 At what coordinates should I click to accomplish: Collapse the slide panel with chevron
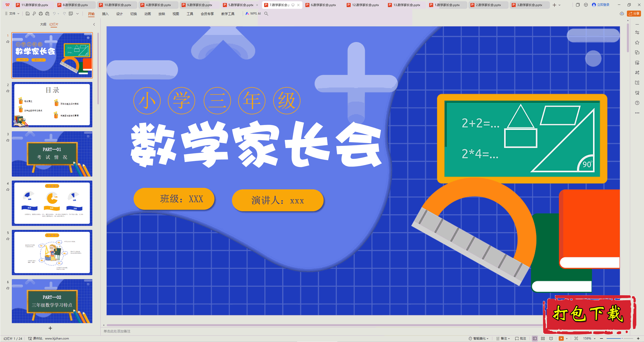click(x=94, y=24)
